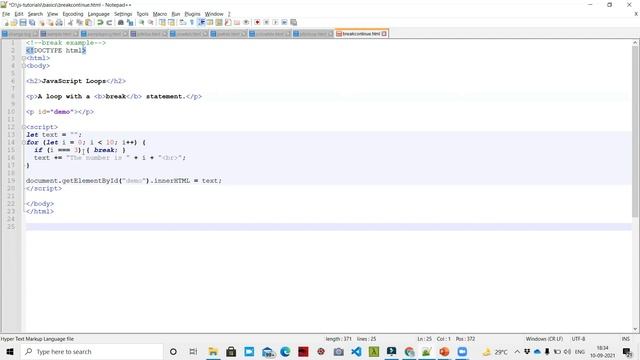Click the New file toolbar icon
This screenshot has height=360, width=640.
pyautogui.click(x=6, y=22)
